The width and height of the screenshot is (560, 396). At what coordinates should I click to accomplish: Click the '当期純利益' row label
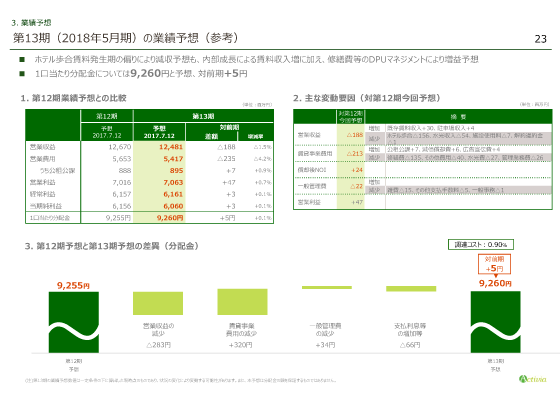[46, 206]
